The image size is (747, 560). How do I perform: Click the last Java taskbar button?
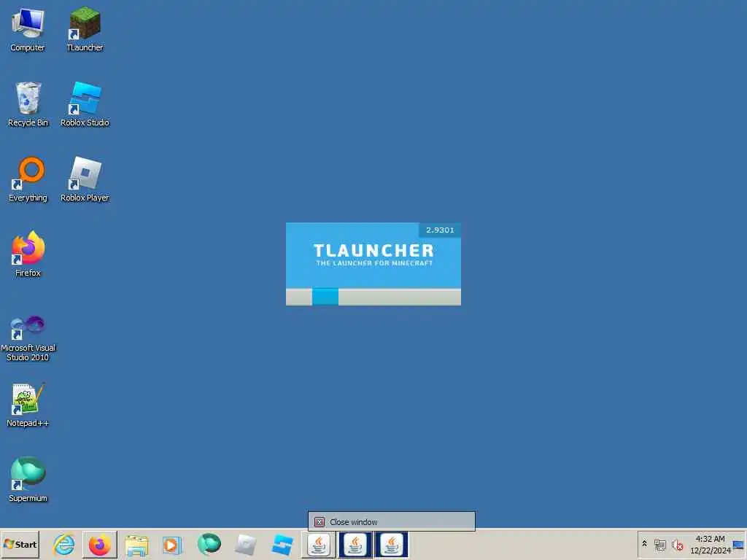[x=391, y=544]
